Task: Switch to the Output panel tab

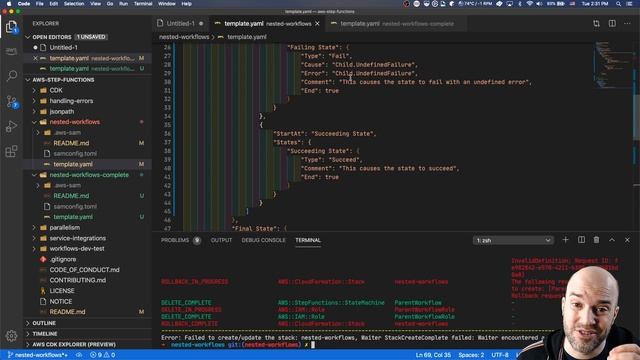Action: (x=221, y=240)
